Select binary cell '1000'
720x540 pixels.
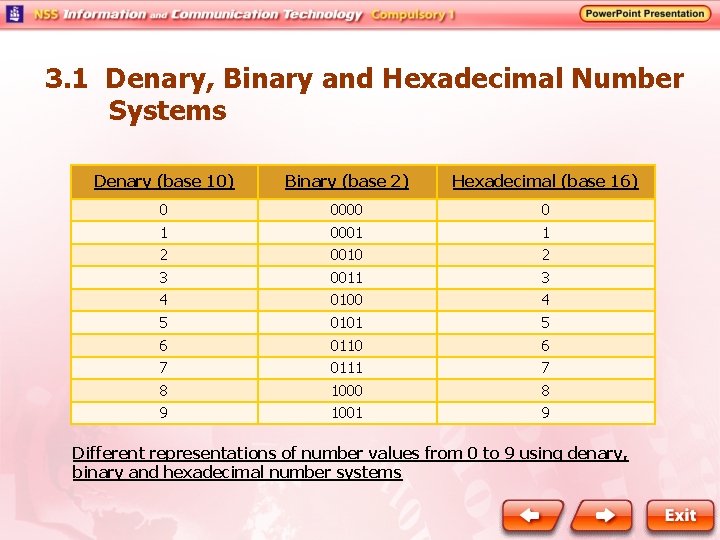pos(347,391)
